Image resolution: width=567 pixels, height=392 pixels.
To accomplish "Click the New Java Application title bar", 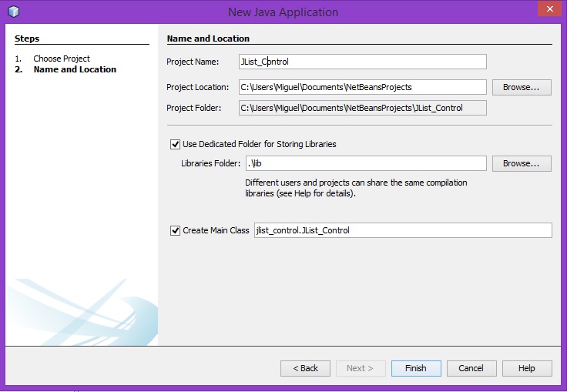I will point(283,12).
